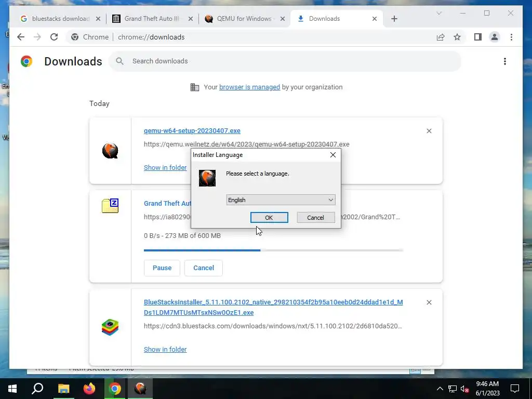Open the Downloads page more actions menu
The width and height of the screenshot is (532, 399).
coord(505,61)
